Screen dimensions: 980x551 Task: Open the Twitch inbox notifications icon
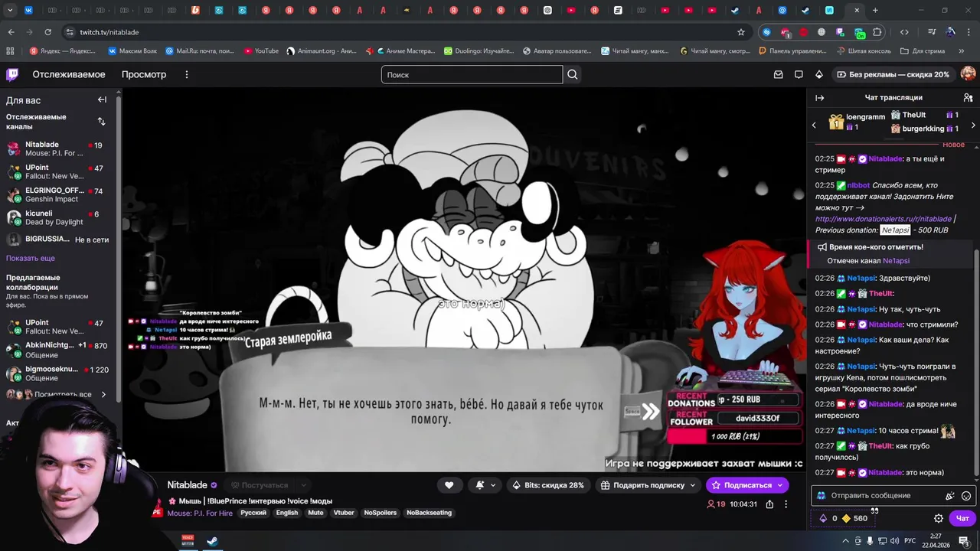pyautogui.click(x=779, y=74)
